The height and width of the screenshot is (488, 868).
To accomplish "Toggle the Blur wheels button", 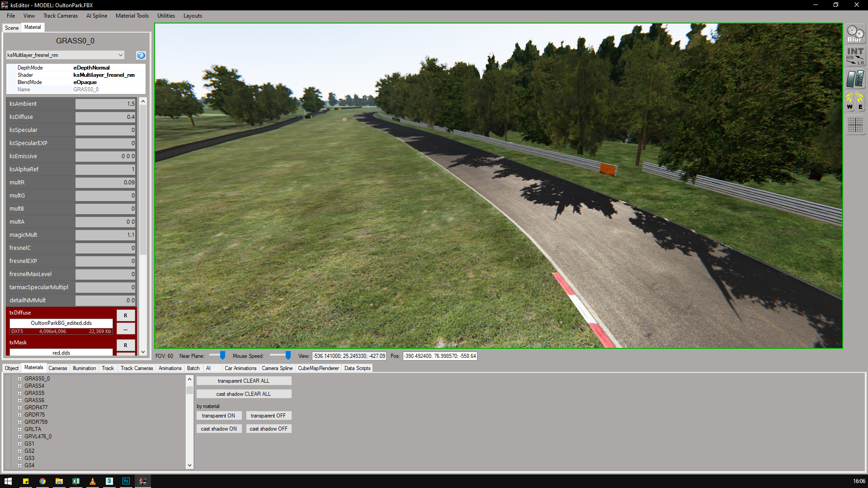I will [855, 34].
